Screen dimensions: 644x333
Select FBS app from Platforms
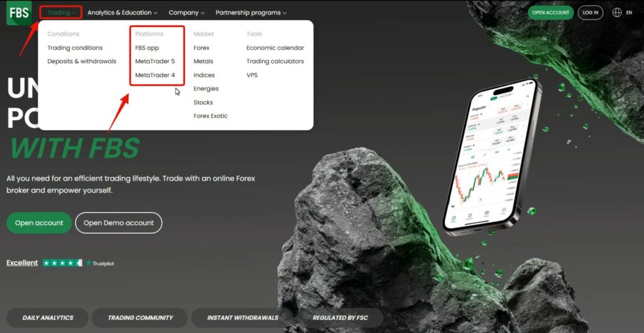(147, 48)
